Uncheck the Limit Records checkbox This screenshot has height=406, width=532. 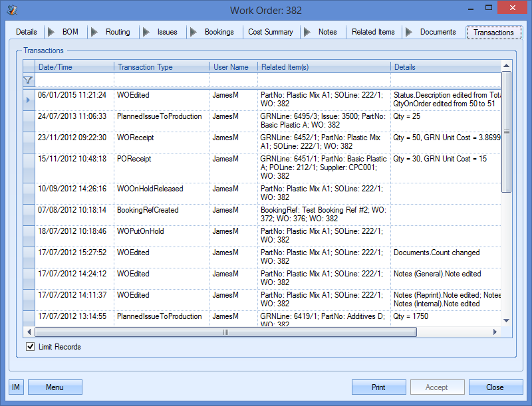coord(30,347)
